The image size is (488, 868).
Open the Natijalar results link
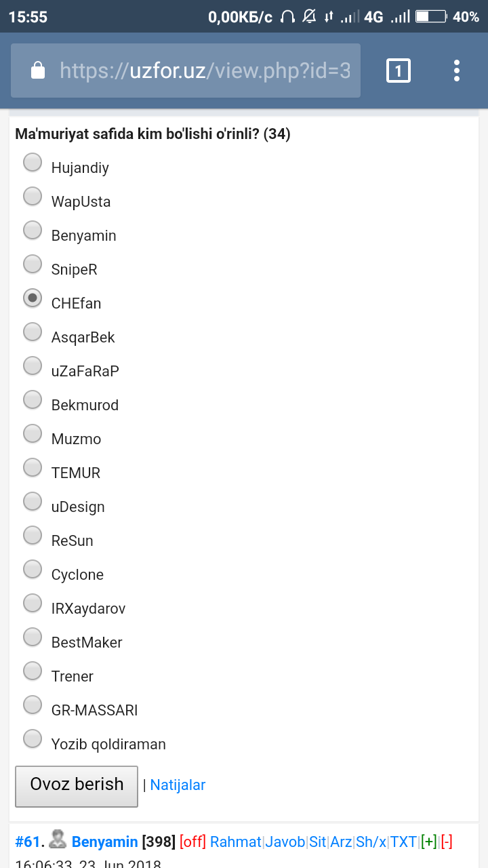point(178,785)
